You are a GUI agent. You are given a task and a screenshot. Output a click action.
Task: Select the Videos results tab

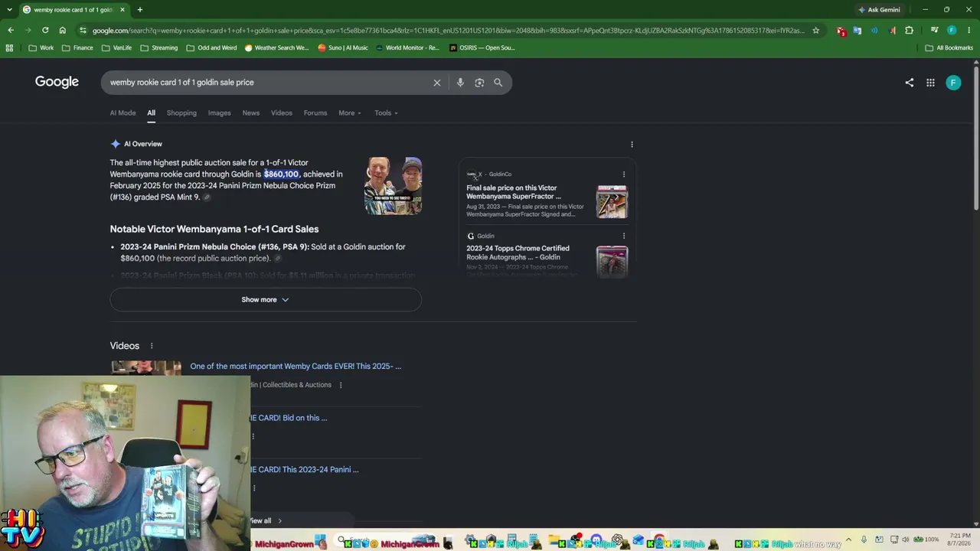[282, 113]
